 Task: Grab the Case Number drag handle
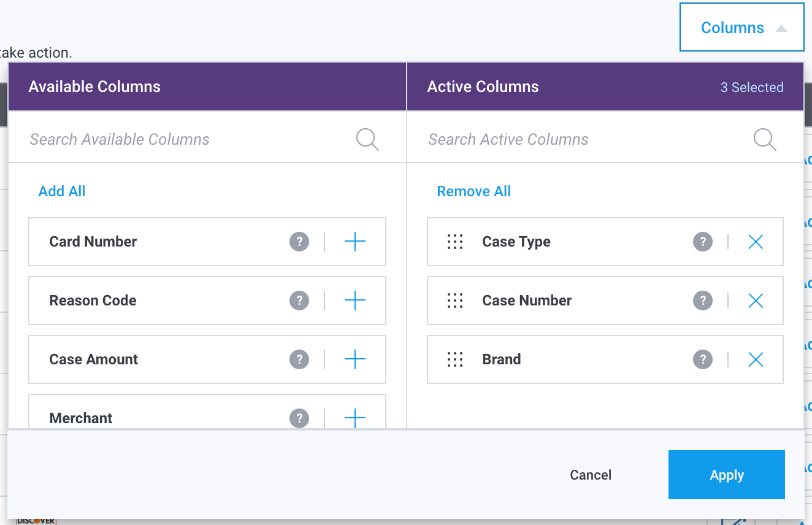[x=454, y=301]
